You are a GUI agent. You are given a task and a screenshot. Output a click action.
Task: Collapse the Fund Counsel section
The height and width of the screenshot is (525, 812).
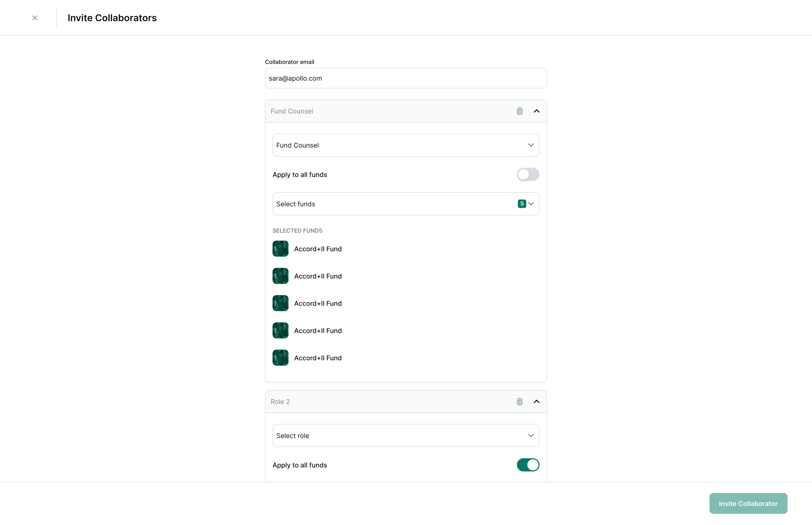pos(536,111)
